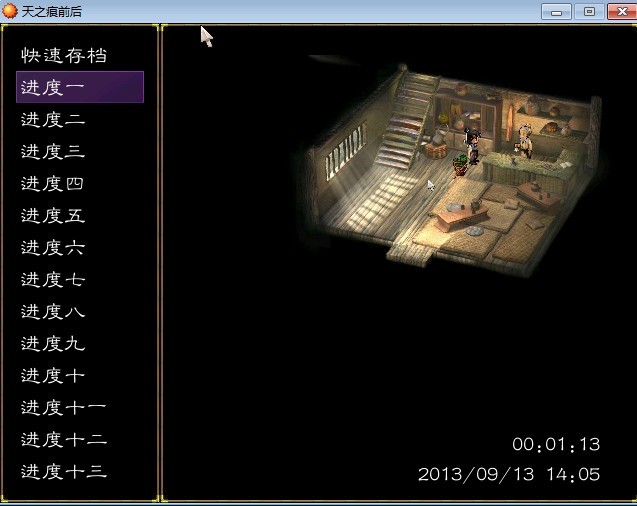This screenshot has width=637, height=506.
Task: Choose save slot 进度七
Action: click(x=53, y=280)
